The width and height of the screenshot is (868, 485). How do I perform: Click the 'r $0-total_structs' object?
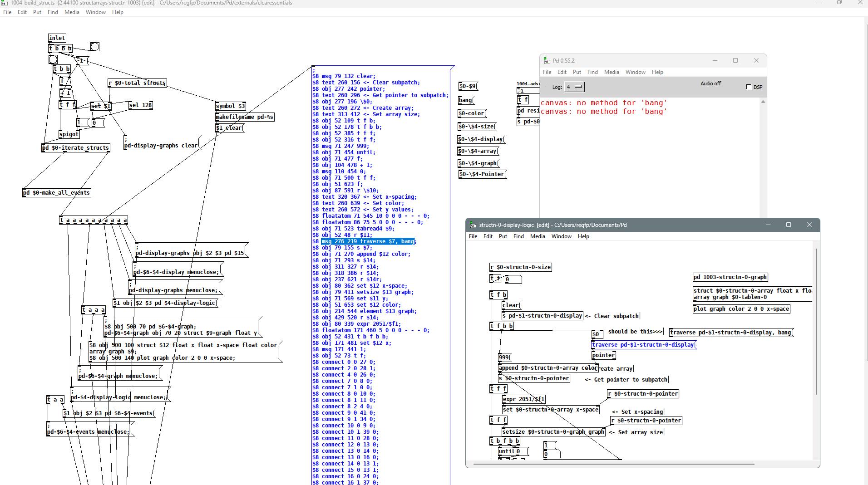[x=137, y=83]
